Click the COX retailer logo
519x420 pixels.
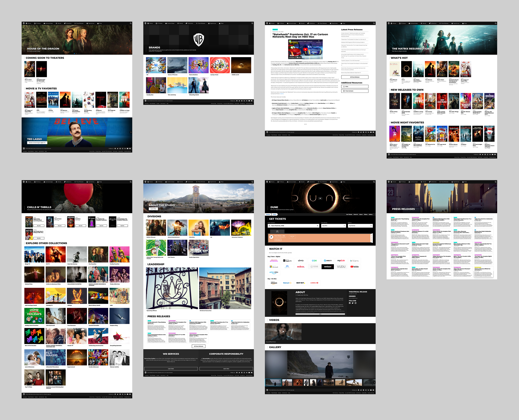click(x=314, y=261)
